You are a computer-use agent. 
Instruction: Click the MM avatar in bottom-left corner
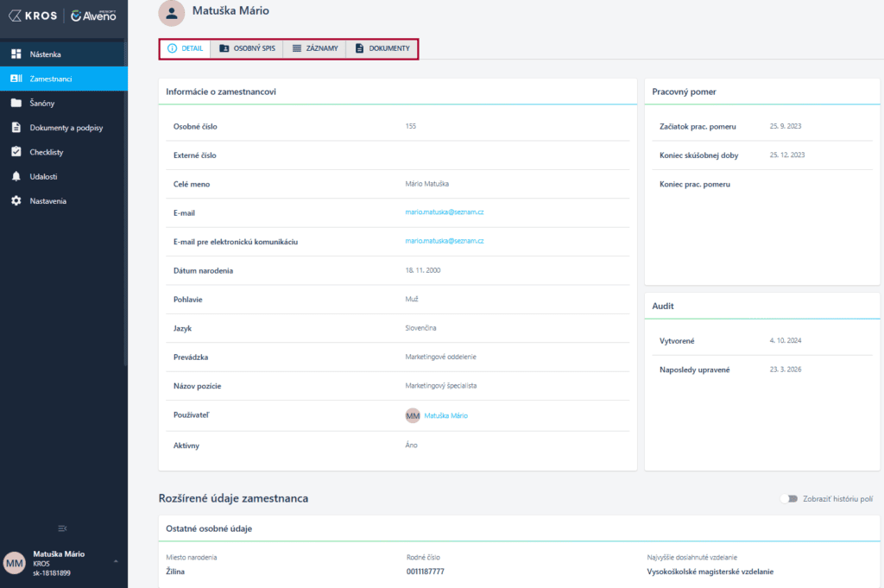(15, 562)
